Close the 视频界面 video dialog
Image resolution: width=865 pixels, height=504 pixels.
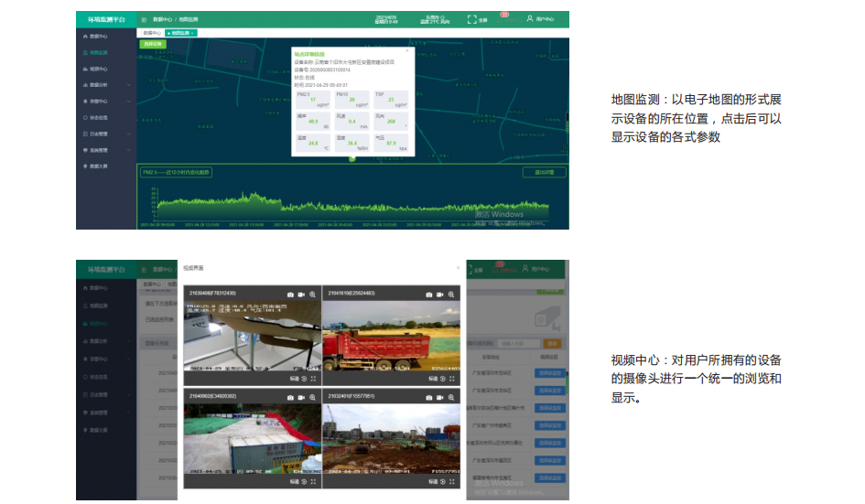click(458, 268)
